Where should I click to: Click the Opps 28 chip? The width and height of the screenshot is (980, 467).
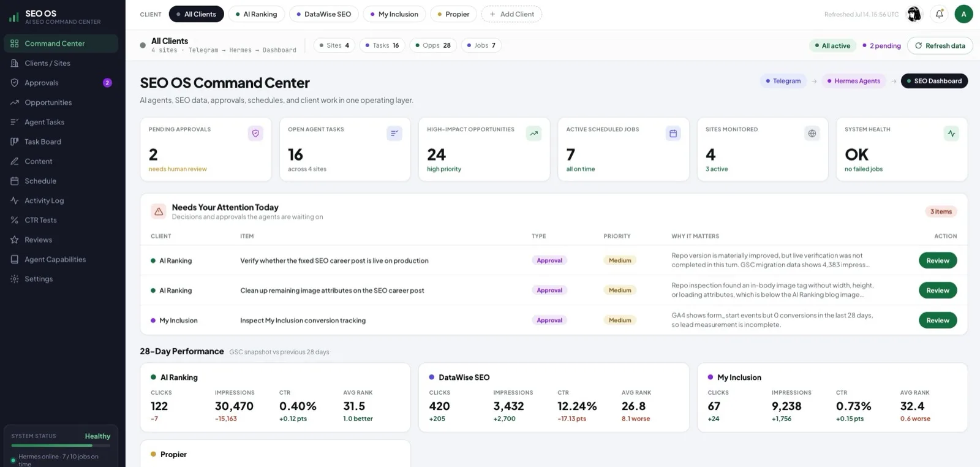pyautogui.click(x=433, y=45)
